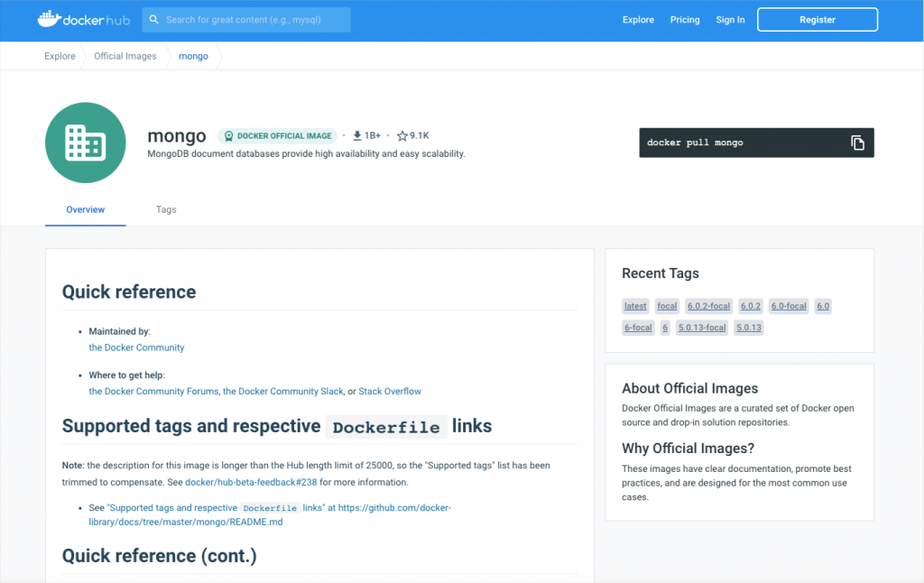Select the 6.0.2-focal tag
This screenshot has width=924, height=583.
click(x=709, y=306)
